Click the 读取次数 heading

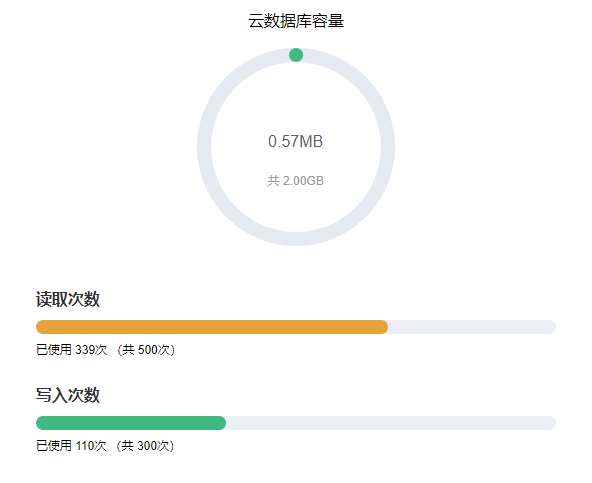[68, 299]
